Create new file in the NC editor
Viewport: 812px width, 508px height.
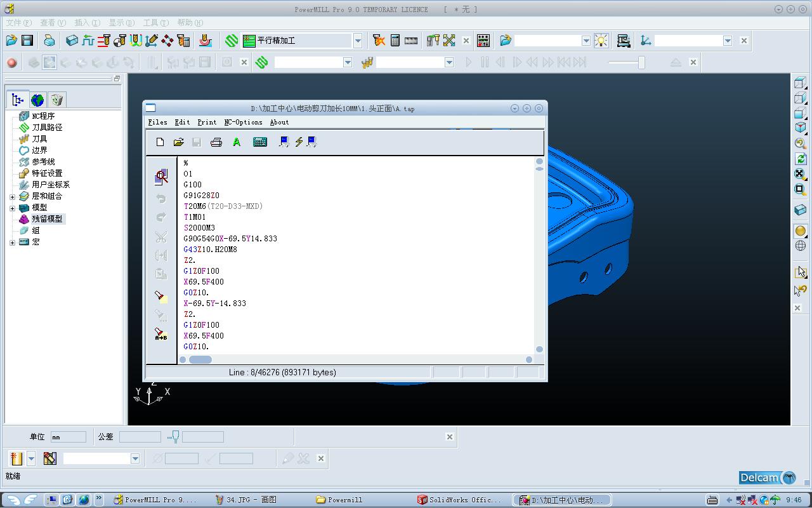160,142
